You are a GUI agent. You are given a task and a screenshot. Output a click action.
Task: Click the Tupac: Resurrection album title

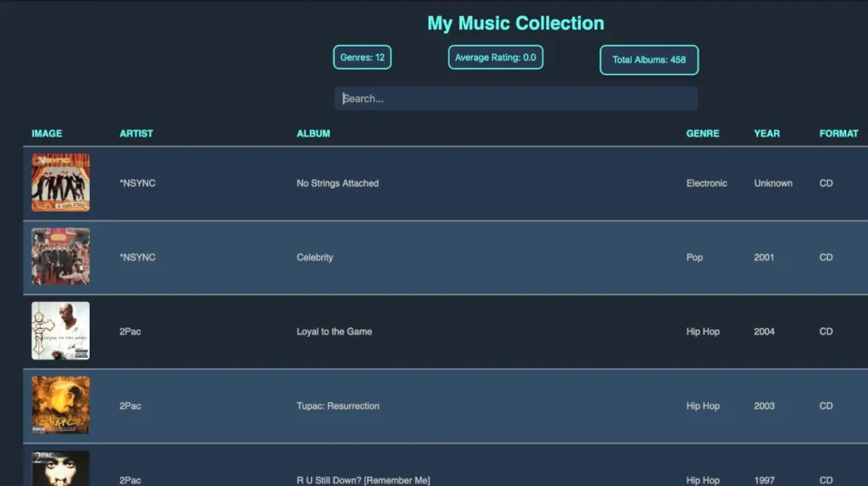pyautogui.click(x=337, y=405)
